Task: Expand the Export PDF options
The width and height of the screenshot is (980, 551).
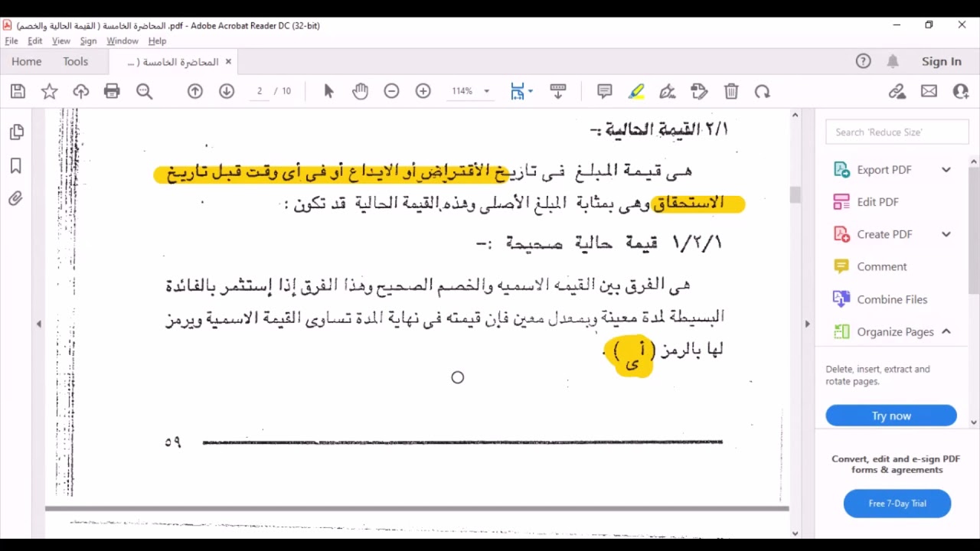Action: 946,170
